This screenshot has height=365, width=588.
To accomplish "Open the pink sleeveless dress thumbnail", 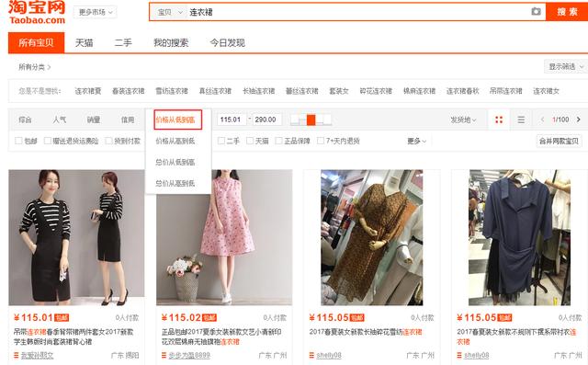I will click(224, 237).
